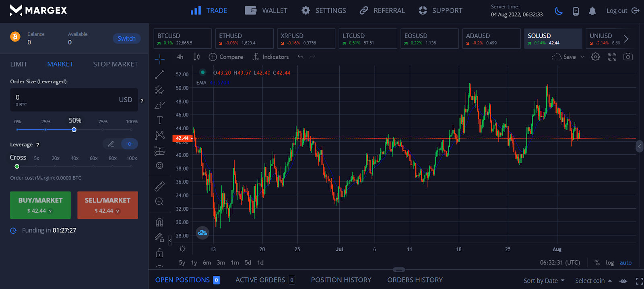Toggle percent scale on the chart
This screenshot has height=289, width=644.
tap(597, 263)
